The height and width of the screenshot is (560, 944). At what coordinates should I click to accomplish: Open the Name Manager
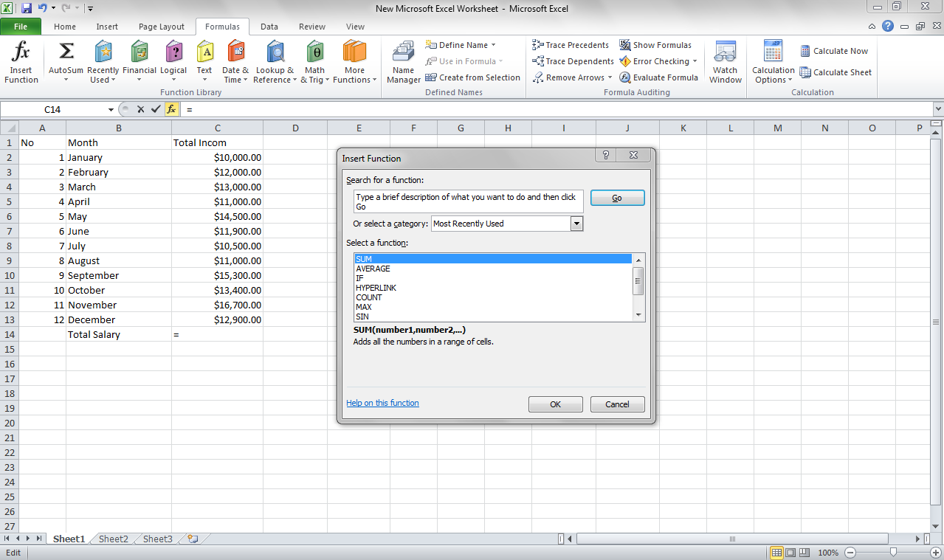(x=403, y=59)
